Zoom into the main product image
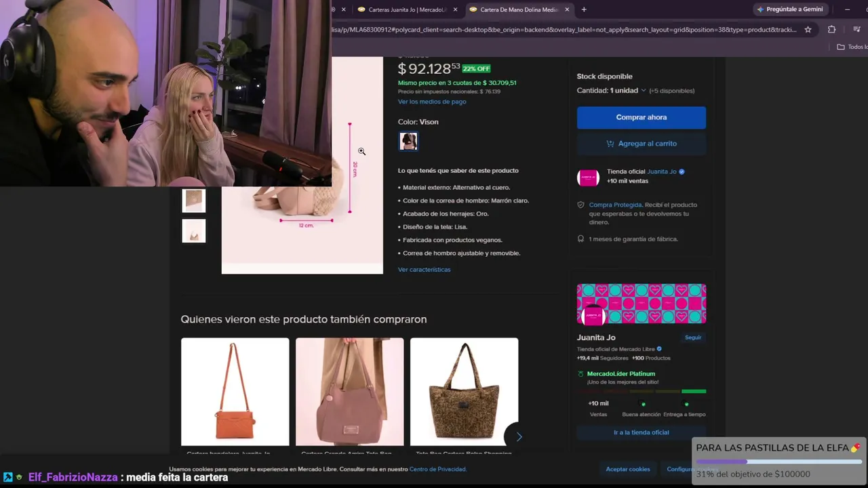 pos(302,165)
